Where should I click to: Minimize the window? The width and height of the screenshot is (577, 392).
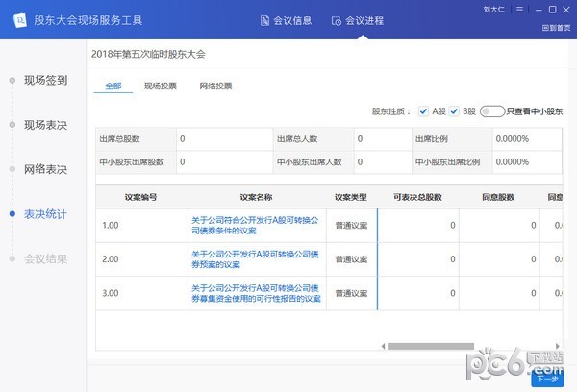point(539,10)
